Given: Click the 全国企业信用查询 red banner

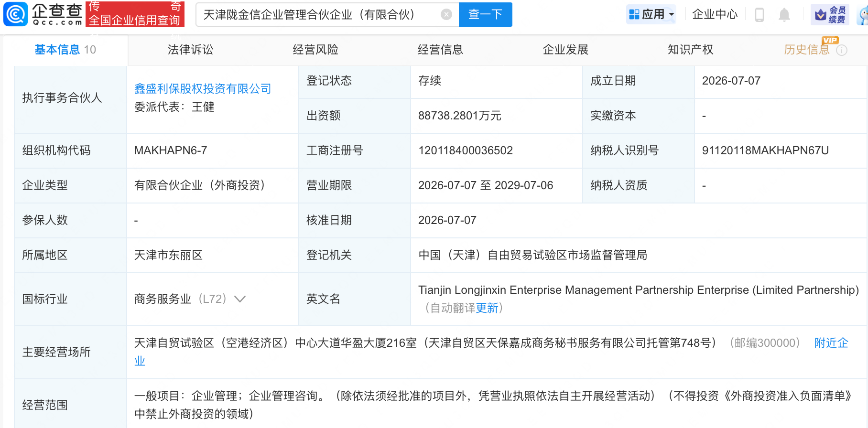Looking at the screenshot, I should coord(134,14).
